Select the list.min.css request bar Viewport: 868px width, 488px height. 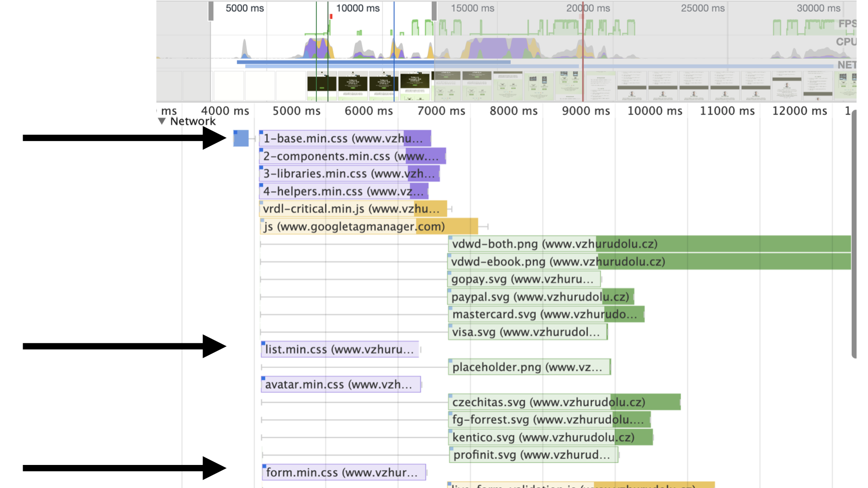pos(340,349)
